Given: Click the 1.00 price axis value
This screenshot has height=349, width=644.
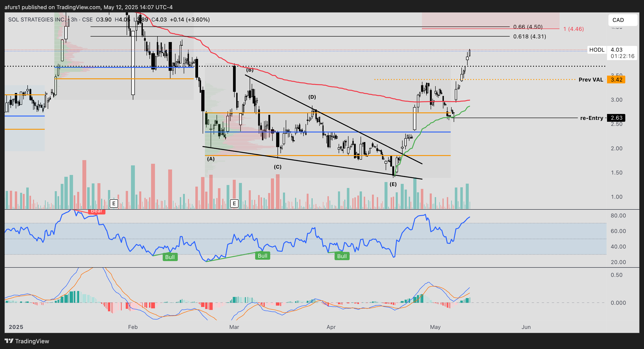Looking at the screenshot, I should click(x=616, y=197).
